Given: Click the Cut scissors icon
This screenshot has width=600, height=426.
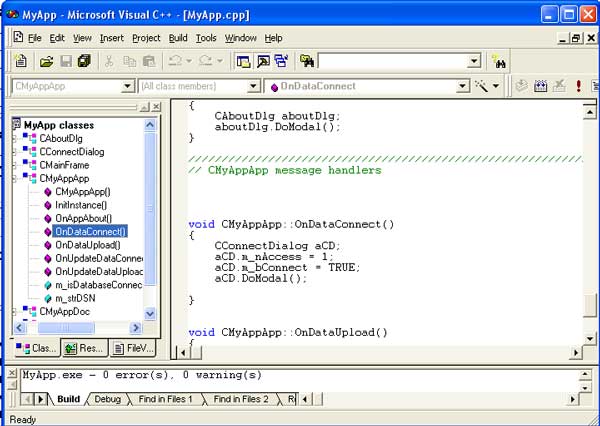Looking at the screenshot, I should (109, 61).
